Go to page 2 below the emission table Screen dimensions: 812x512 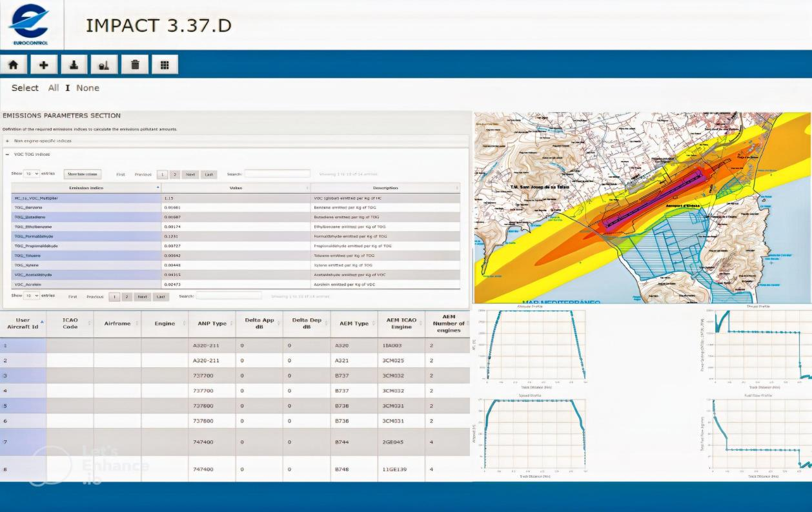pos(127,297)
